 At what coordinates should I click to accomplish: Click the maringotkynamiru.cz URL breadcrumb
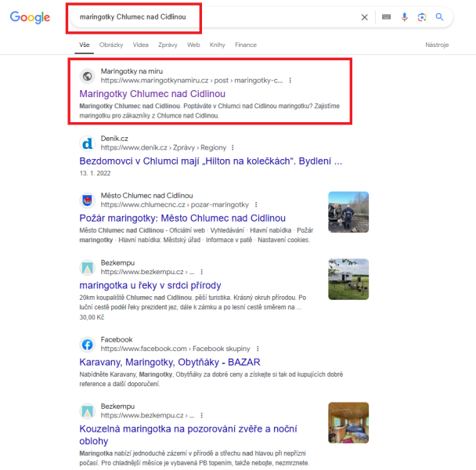coord(192,81)
